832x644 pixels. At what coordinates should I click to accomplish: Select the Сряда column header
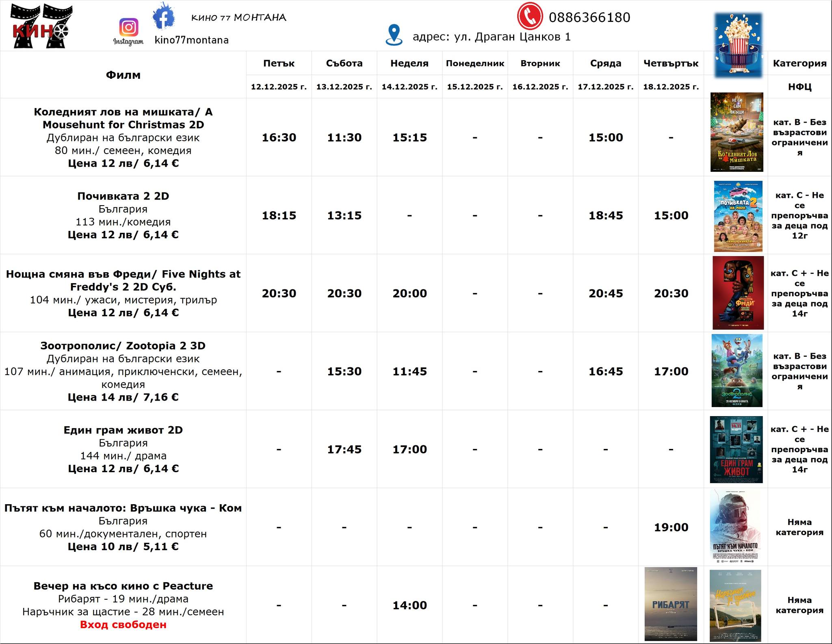tap(605, 63)
